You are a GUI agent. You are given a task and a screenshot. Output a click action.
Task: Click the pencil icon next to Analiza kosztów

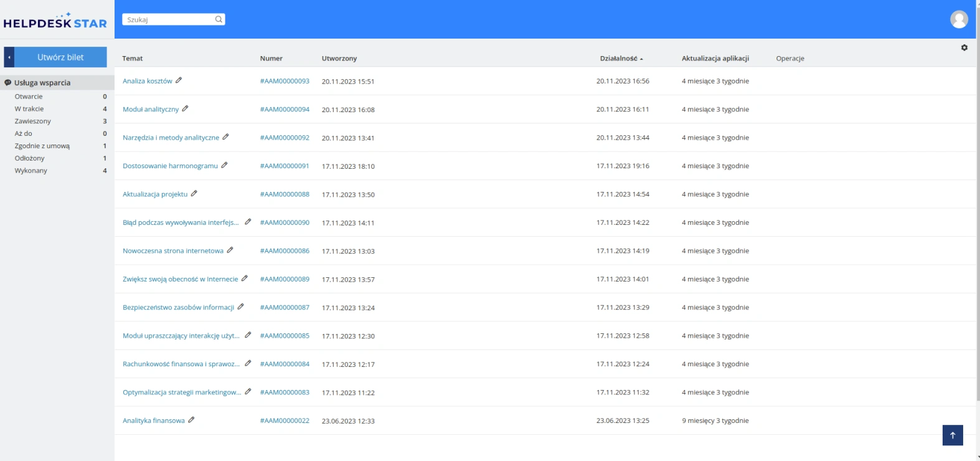click(x=179, y=80)
